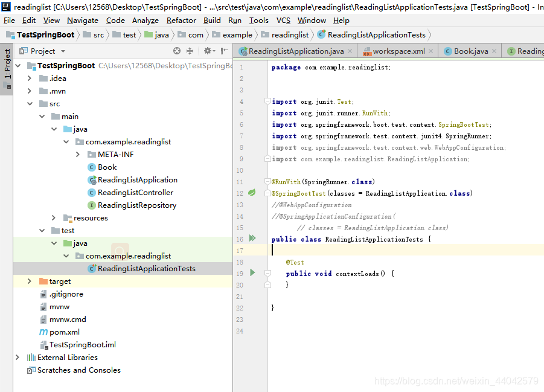Fold imports block marker at line 4
544x392 pixels.
(x=267, y=101)
